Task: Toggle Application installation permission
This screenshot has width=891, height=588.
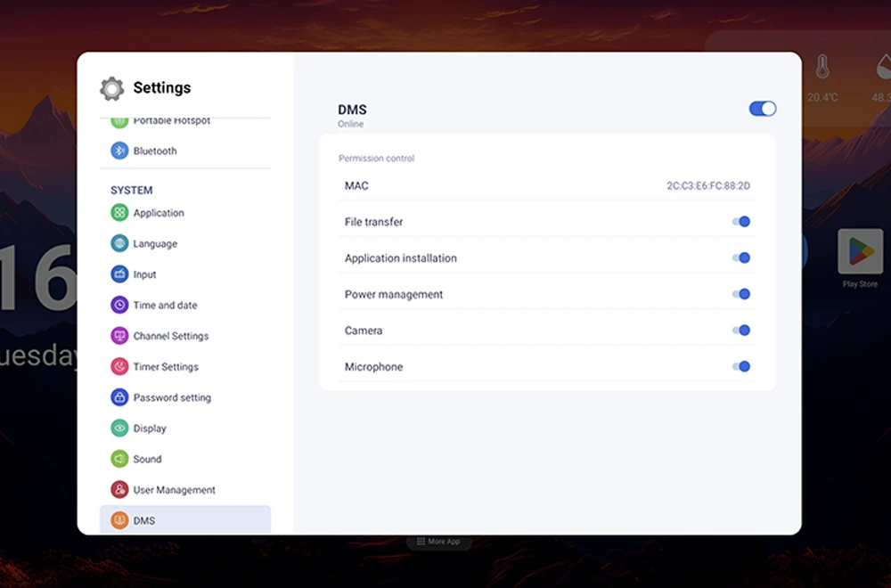Action: click(x=741, y=258)
